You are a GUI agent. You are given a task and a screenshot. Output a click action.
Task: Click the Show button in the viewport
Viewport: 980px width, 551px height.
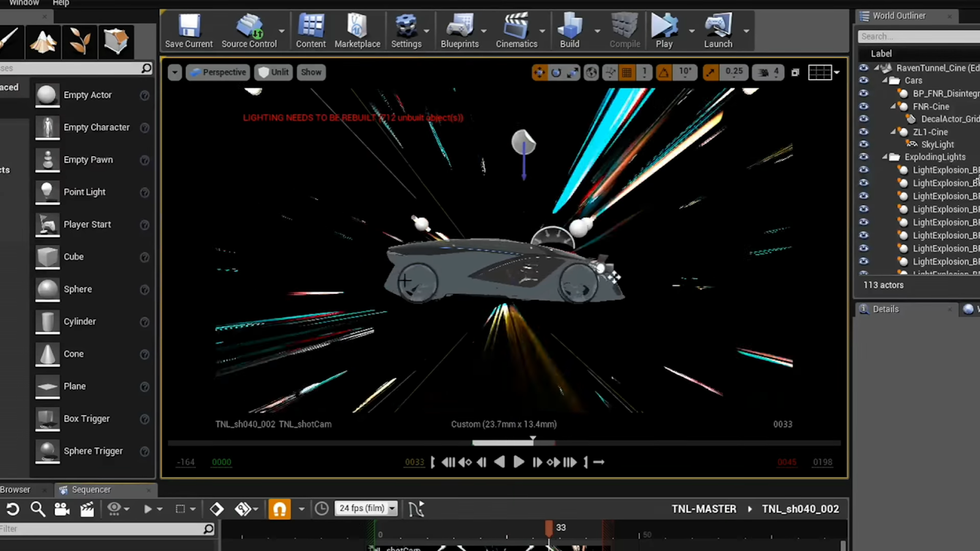click(x=311, y=72)
